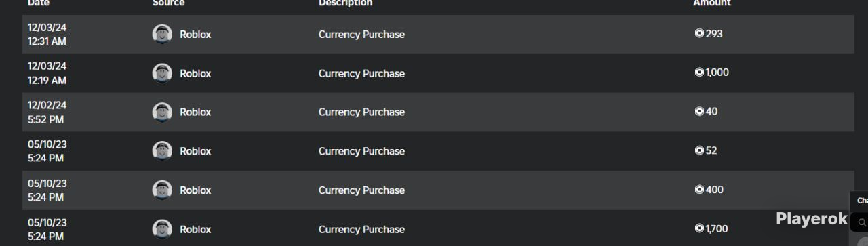Open Roblox source link in 12/02/24 row
This screenshot has width=868, height=246.
pos(195,112)
